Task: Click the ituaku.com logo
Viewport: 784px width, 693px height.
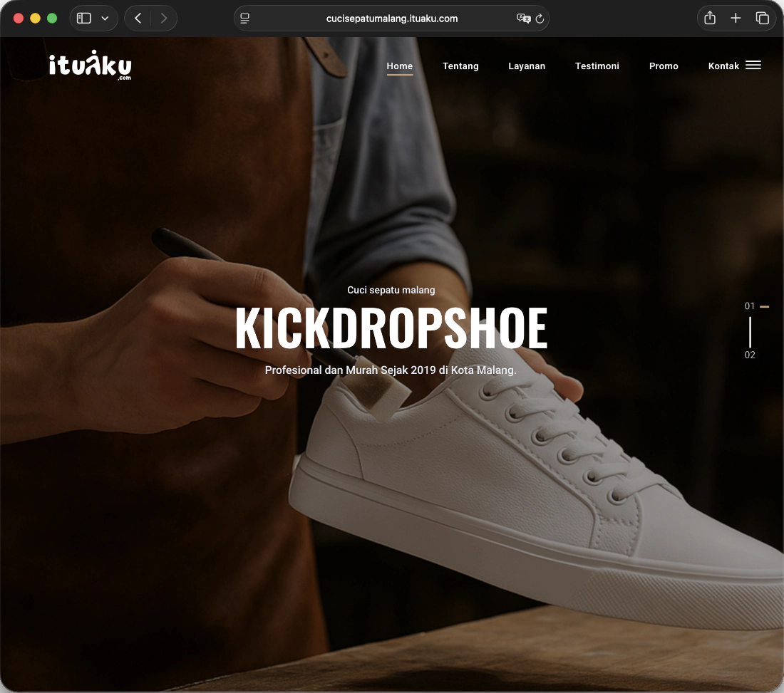Action: 90,65
